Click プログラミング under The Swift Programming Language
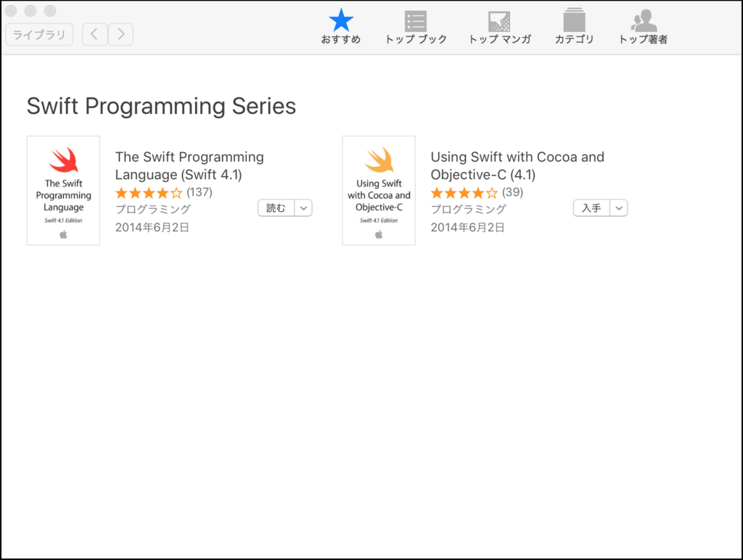 click(153, 209)
